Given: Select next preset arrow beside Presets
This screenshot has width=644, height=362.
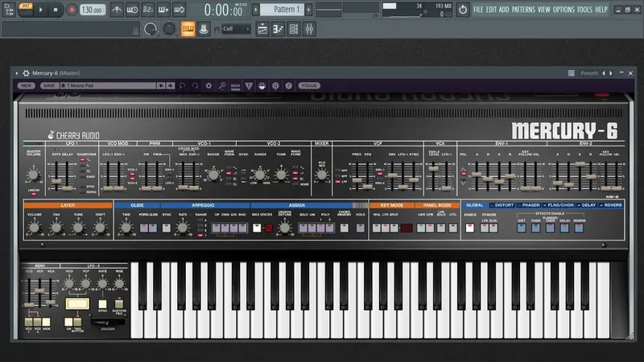Looking at the screenshot, I should (x=611, y=73).
